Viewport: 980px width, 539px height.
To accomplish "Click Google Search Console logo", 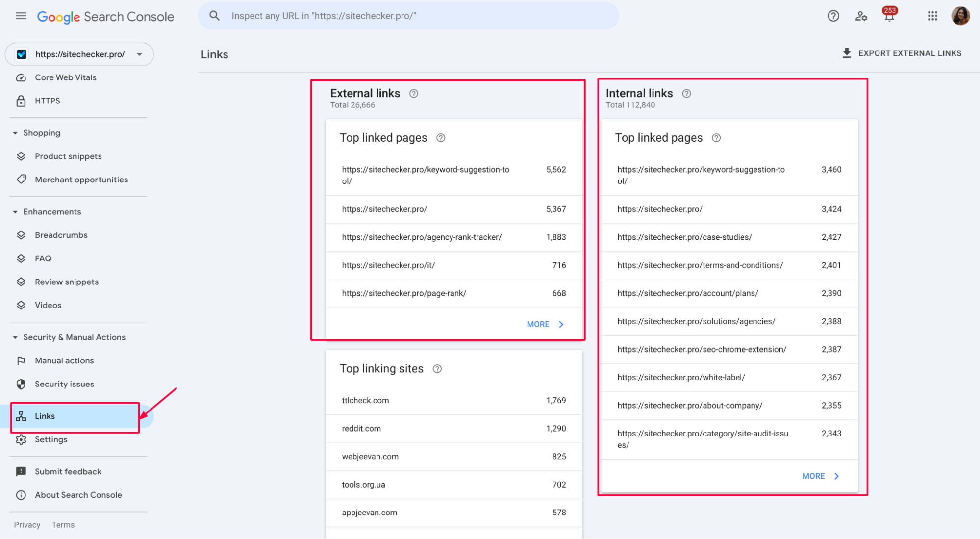I will coord(105,17).
